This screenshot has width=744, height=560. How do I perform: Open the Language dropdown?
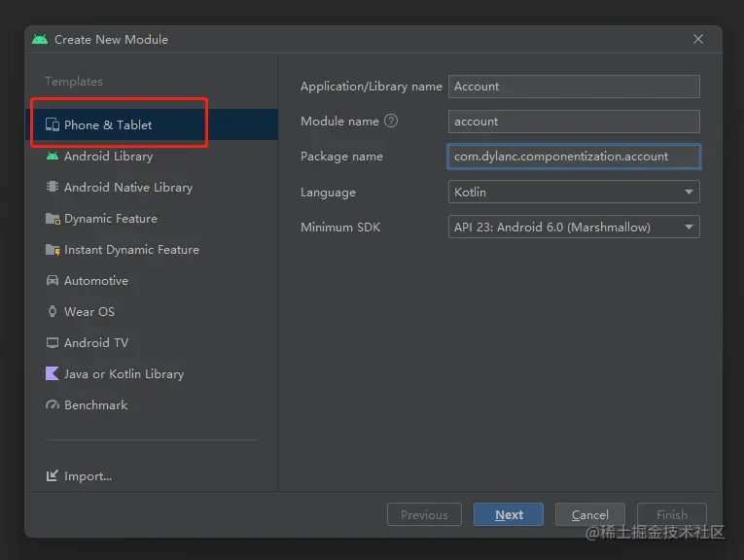[x=574, y=192]
